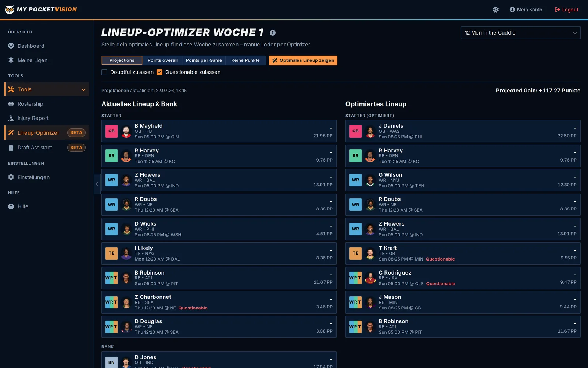Click the Draft Assistant clipboard icon
The image size is (588, 368).
pyautogui.click(x=11, y=148)
